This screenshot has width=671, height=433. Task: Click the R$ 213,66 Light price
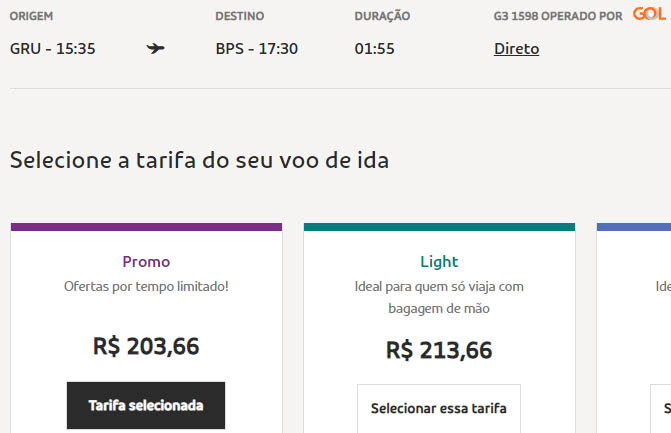tap(439, 350)
